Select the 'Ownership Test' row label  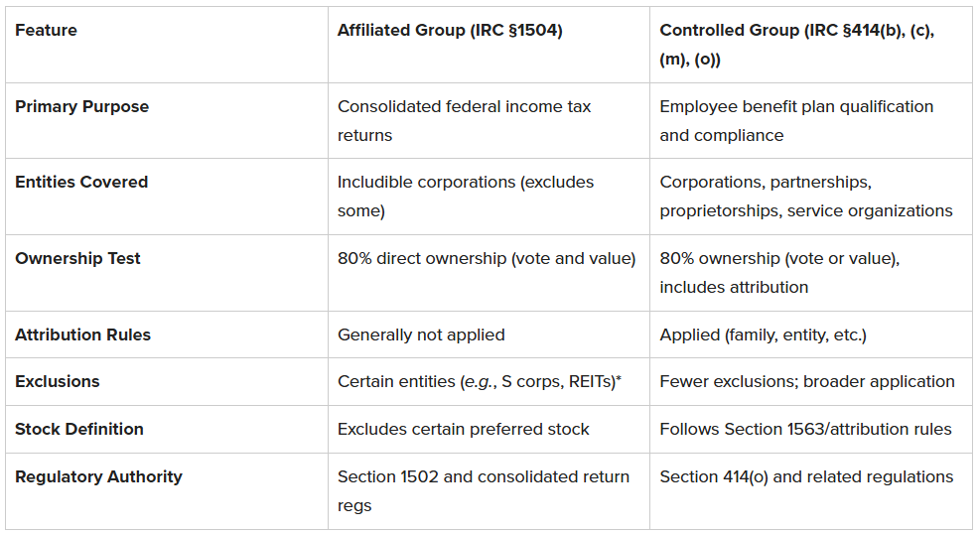[77, 259]
